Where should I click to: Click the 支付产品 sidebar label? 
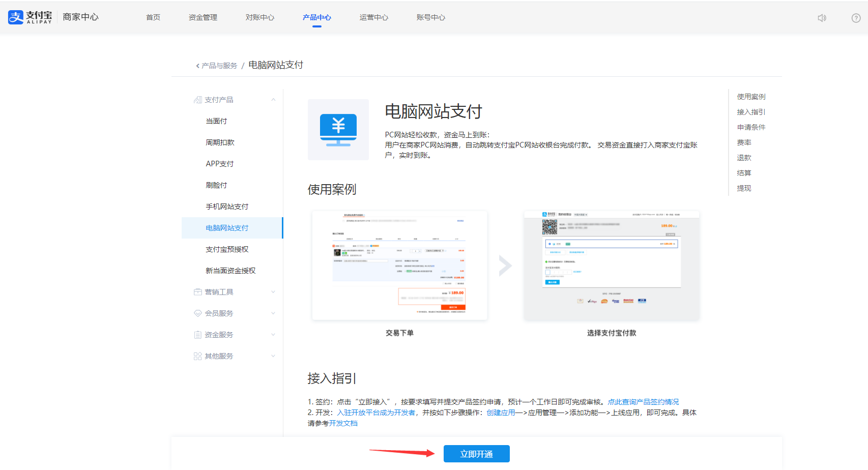coord(219,100)
